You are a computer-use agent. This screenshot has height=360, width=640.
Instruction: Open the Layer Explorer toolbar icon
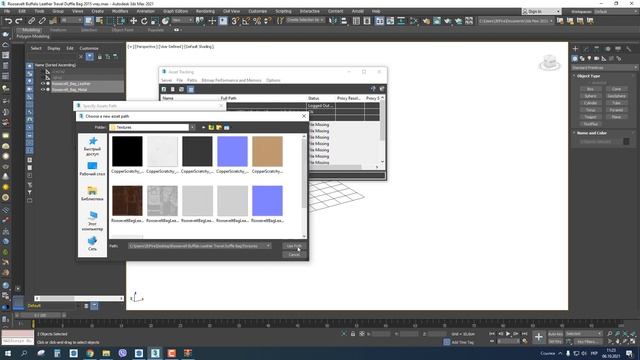pos(367,21)
